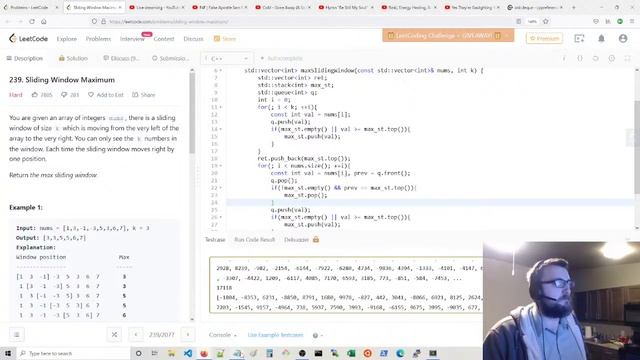
Task: Expand the Console dropdown
Action: click(222, 335)
